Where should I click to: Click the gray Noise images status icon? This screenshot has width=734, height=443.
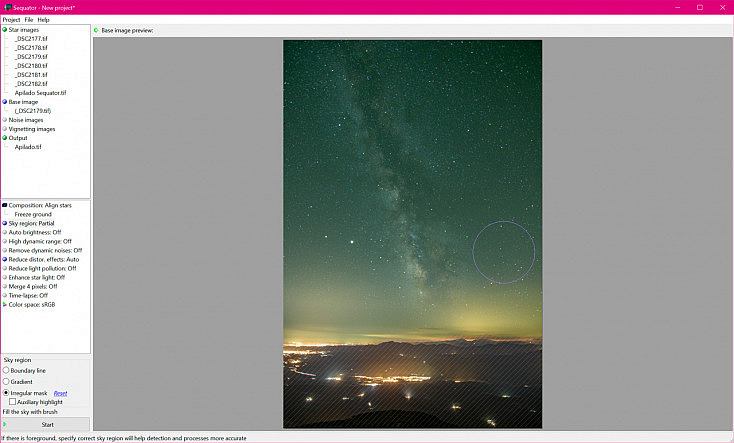[5, 120]
